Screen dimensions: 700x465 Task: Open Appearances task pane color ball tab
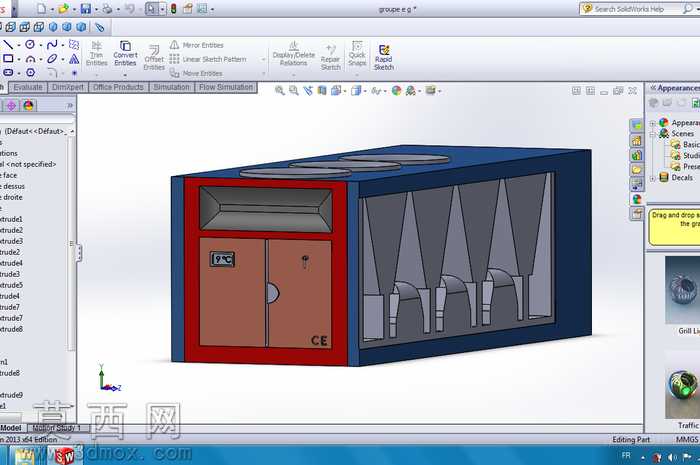[637, 199]
